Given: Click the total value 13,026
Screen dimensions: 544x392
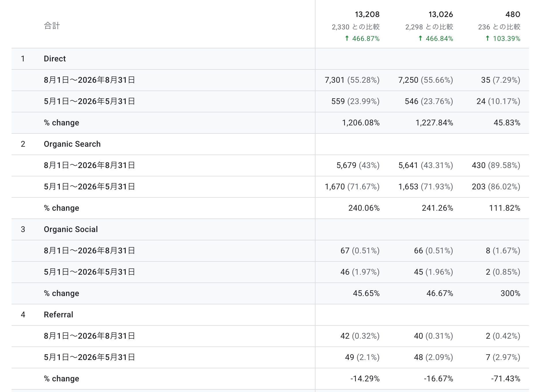Looking at the screenshot, I should (441, 14).
